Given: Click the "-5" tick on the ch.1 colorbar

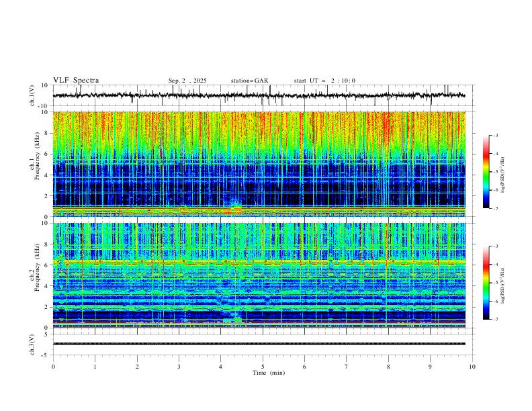Looking at the screenshot, I should point(495,172).
